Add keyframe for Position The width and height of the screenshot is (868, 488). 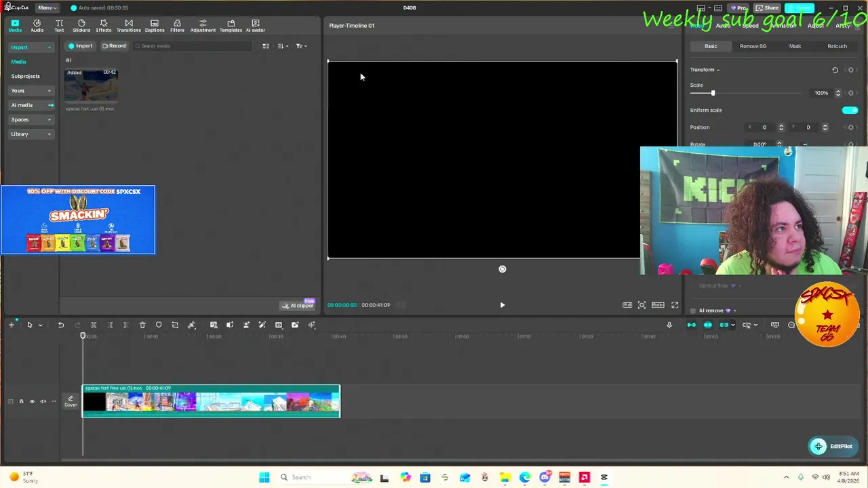(851, 127)
